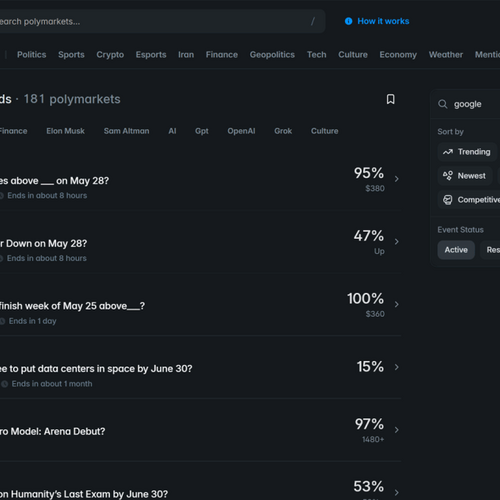Open the Finance category in top navigation
500x500 pixels.
pyautogui.click(x=222, y=55)
